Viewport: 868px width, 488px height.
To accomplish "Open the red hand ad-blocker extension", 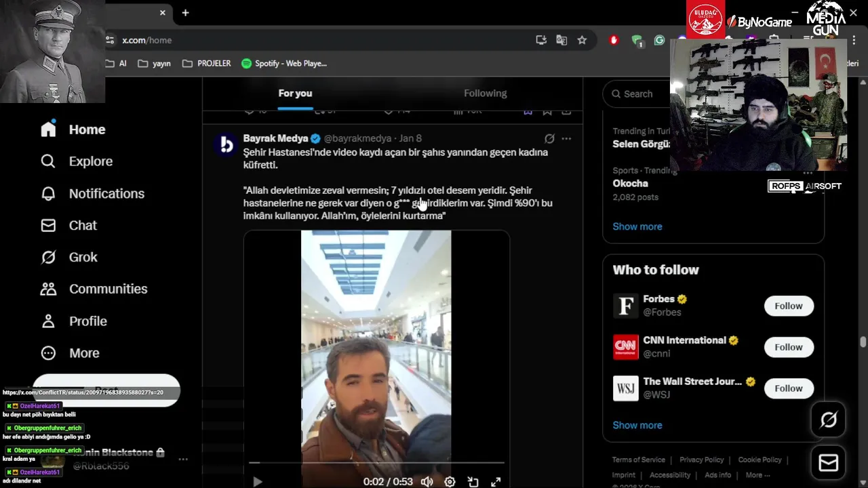I will (614, 40).
